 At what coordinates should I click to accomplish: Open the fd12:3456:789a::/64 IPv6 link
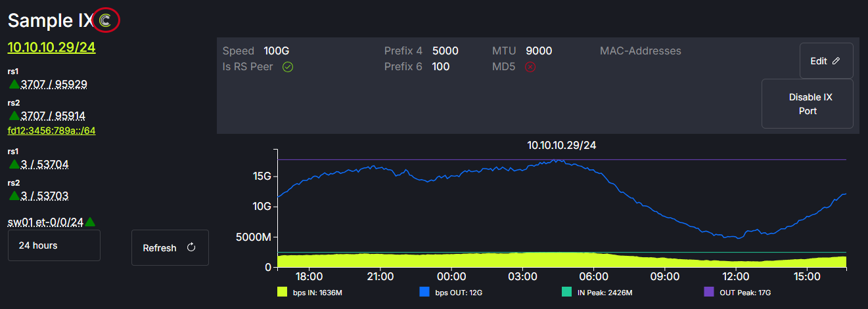[51, 131]
